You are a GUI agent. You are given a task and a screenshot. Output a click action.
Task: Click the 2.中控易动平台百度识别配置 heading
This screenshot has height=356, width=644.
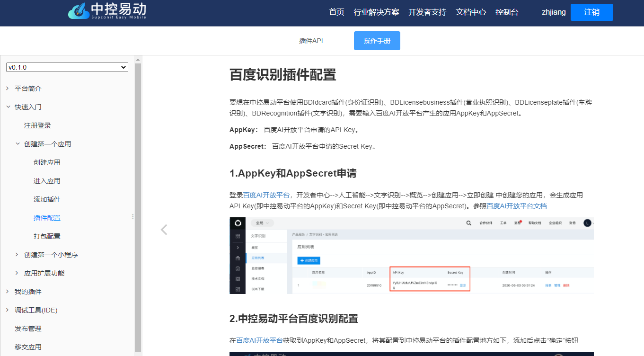click(x=294, y=319)
